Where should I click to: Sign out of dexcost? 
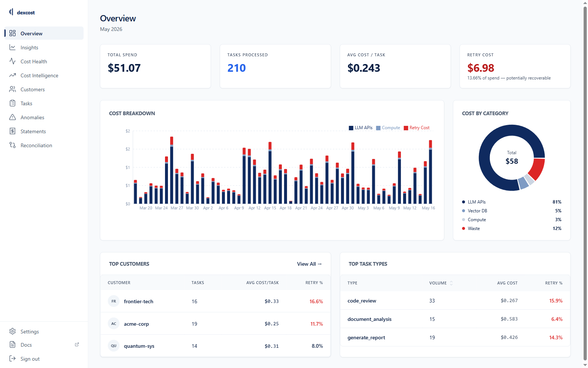click(44, 359)
